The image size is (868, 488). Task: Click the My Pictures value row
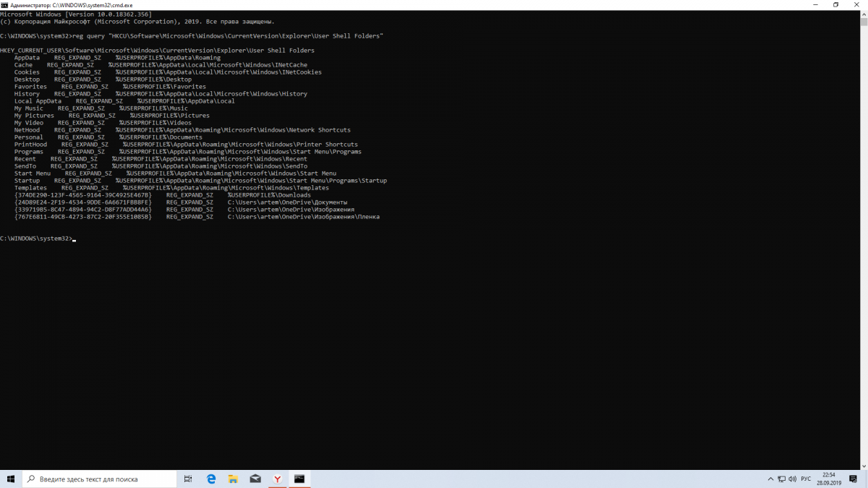(x=111, y=115)
